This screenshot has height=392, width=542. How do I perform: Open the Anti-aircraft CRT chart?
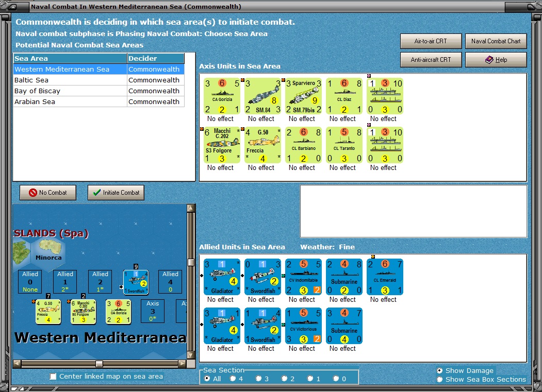[x=431, y=60]
